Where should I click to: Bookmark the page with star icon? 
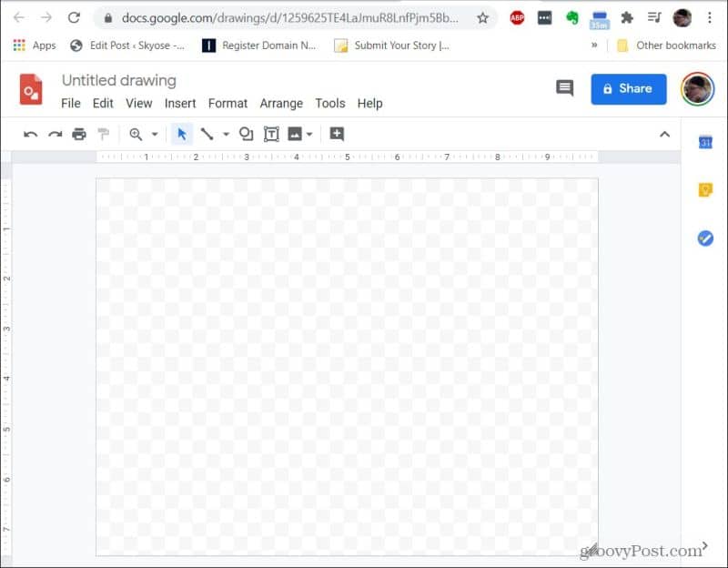pos(483,18)
